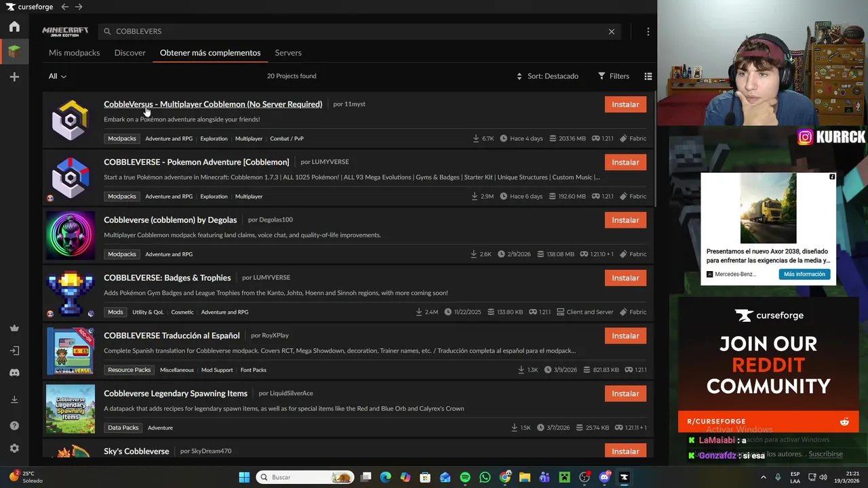Image resolution: width=868 pixels, height=488 pixels.
Task: Install Sky's Cobbleverse project
Action: coord(625,451)
